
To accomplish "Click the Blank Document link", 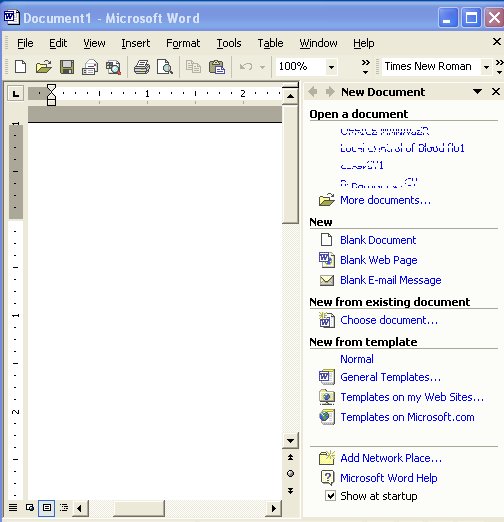I will click(378, 240).
